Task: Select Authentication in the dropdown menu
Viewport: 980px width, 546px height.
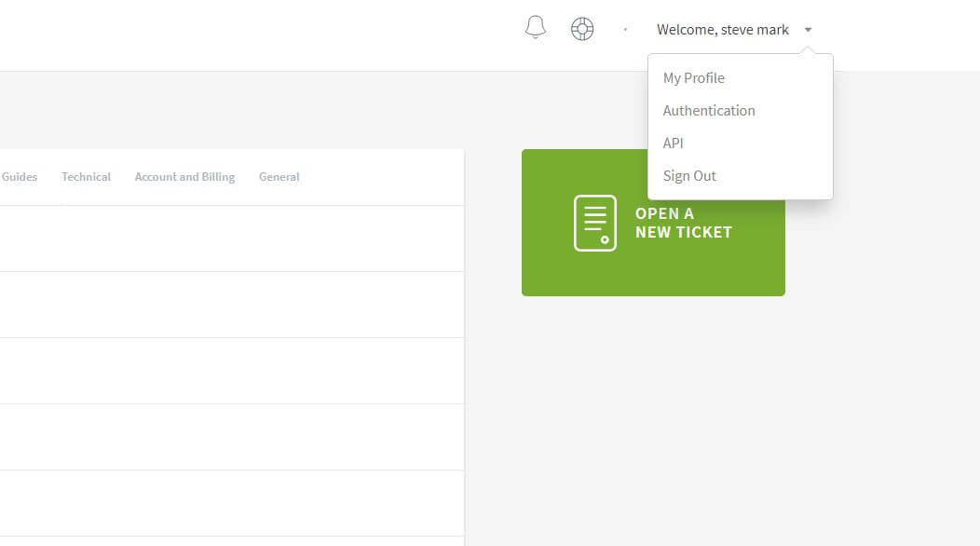Action: [x=709, y=110]
